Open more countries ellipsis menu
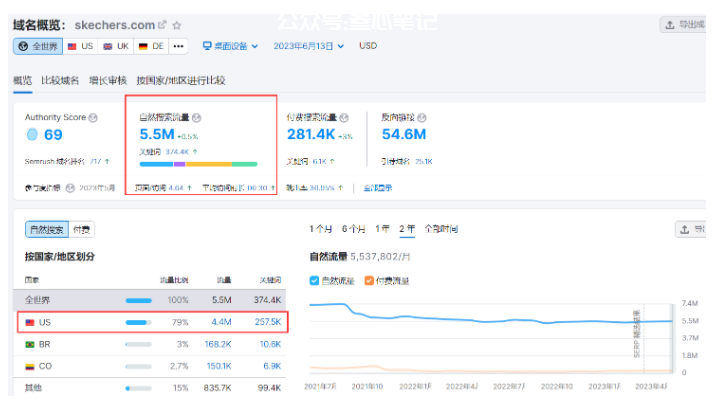Viewport: 714px width, 407px height. coord(178,46)
